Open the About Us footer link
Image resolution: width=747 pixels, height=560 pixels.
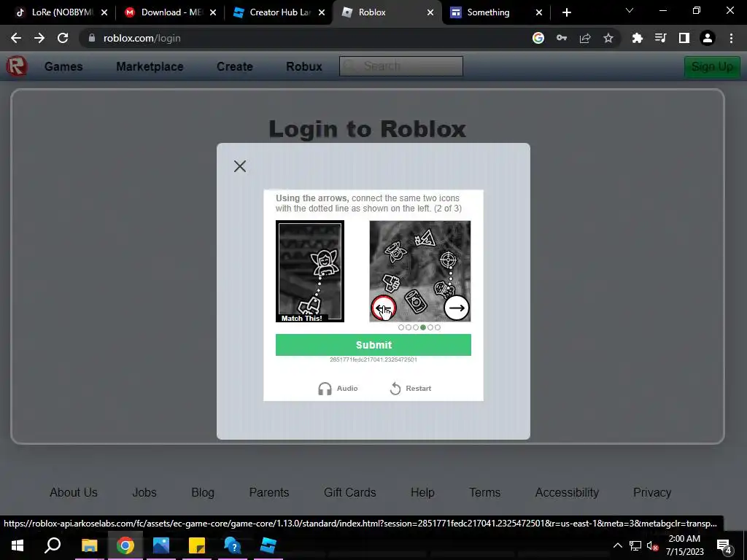coord(74,492)
